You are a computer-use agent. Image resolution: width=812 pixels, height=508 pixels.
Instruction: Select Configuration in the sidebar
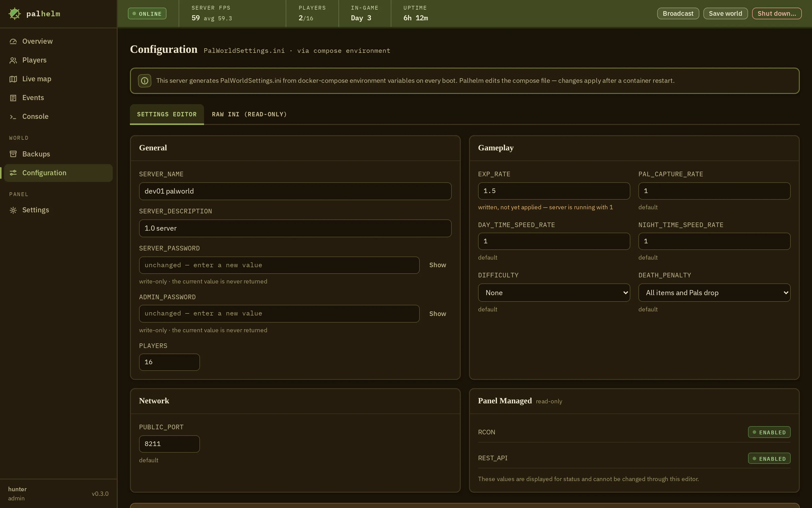pyautogui.click(x=58, y=173)
